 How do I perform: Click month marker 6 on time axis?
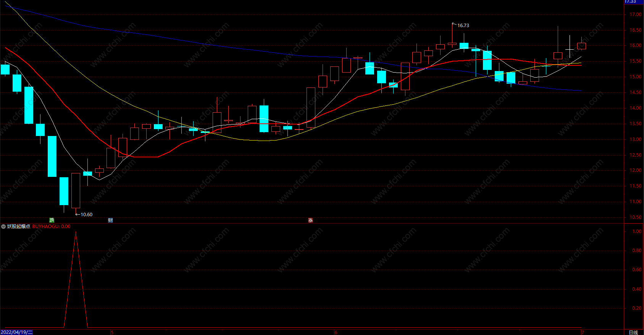336,332
